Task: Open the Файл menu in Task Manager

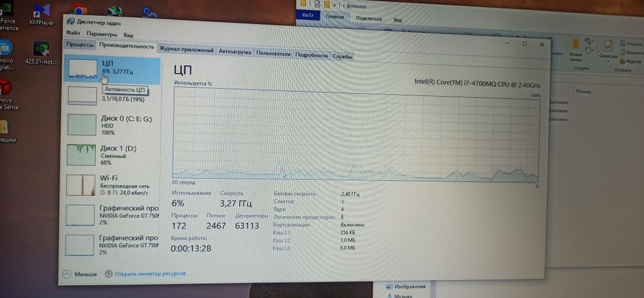Action: click(72, 34)
